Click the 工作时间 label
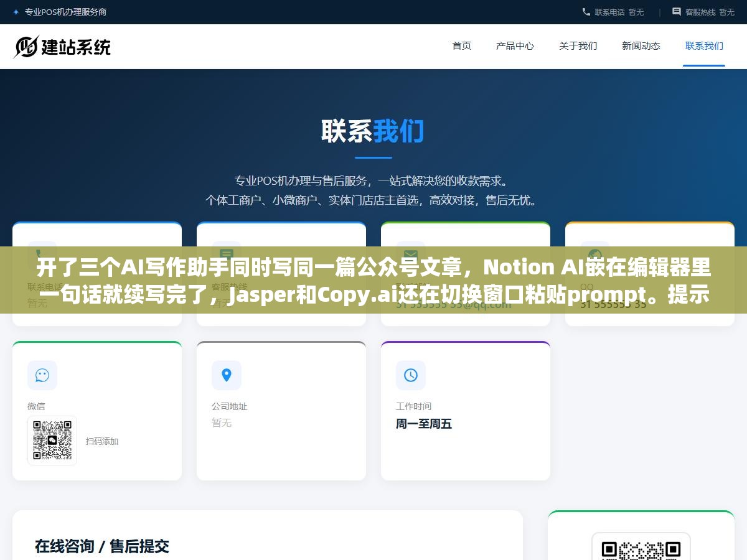Image resolution: width=747 pixels, height=560 pixels. coord(414,406)
